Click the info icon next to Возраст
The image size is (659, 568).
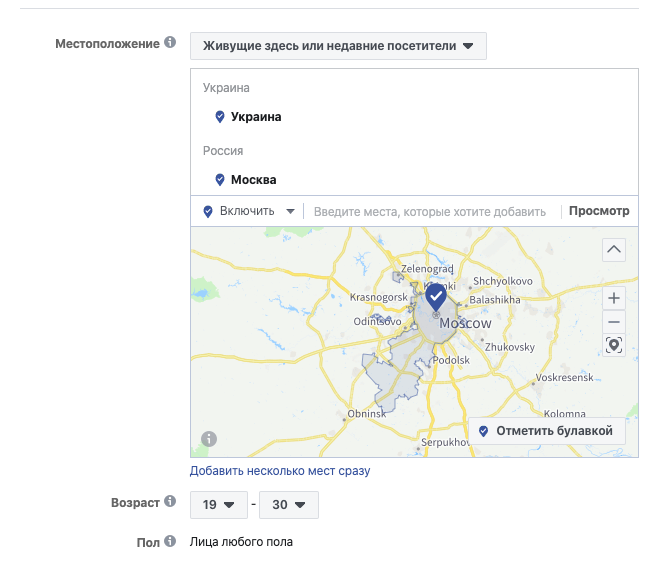tap(170, 502)
